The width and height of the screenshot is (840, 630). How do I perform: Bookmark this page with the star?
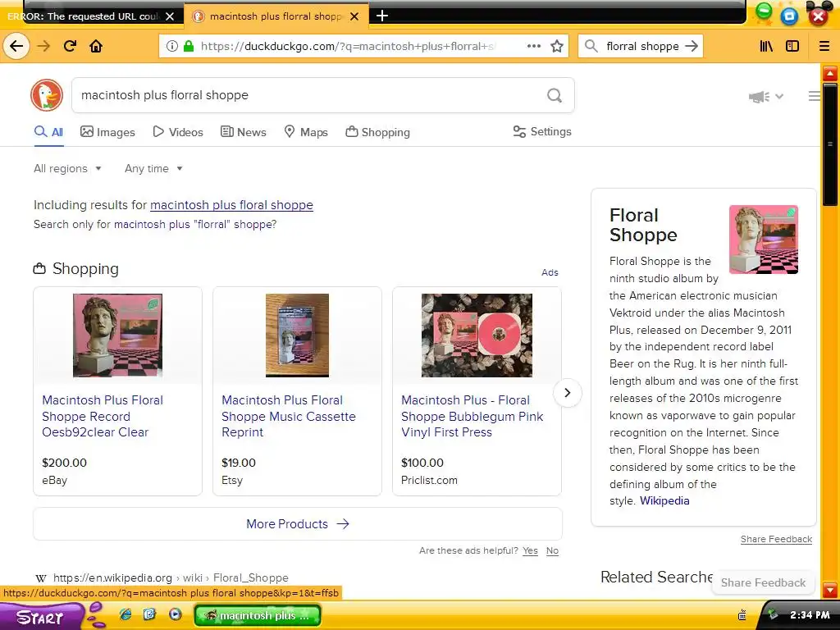(557, 46)
